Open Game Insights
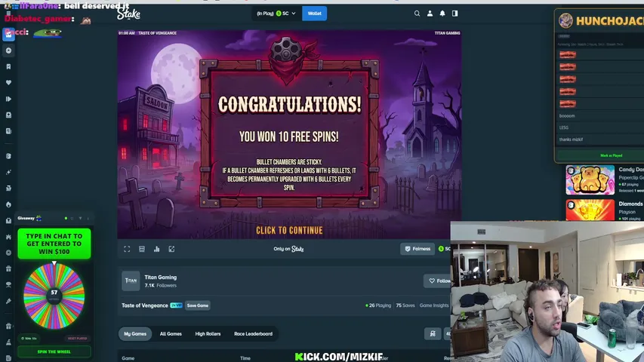 coord(433,305)
